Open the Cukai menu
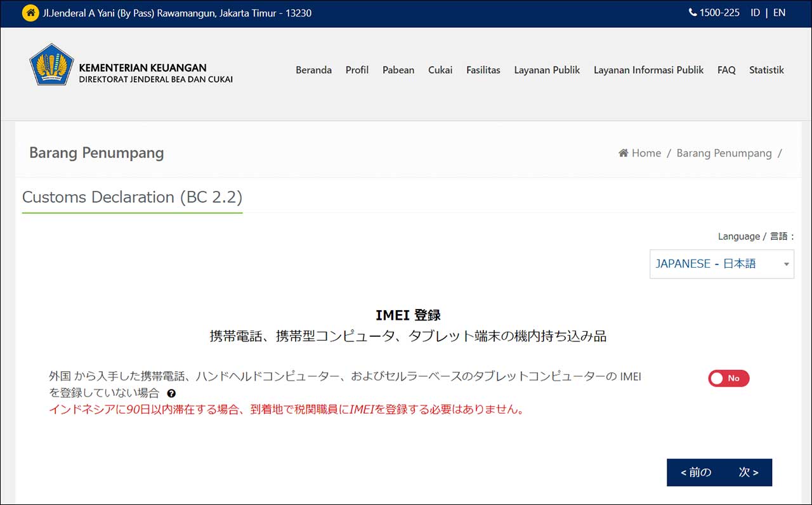This screenshot has height=505, width=812. [440, 70]
